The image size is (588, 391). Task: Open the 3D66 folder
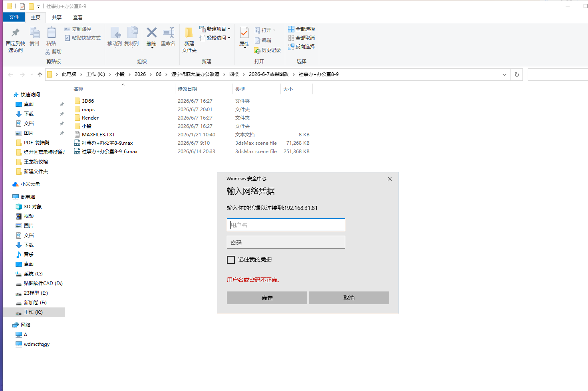88,101
